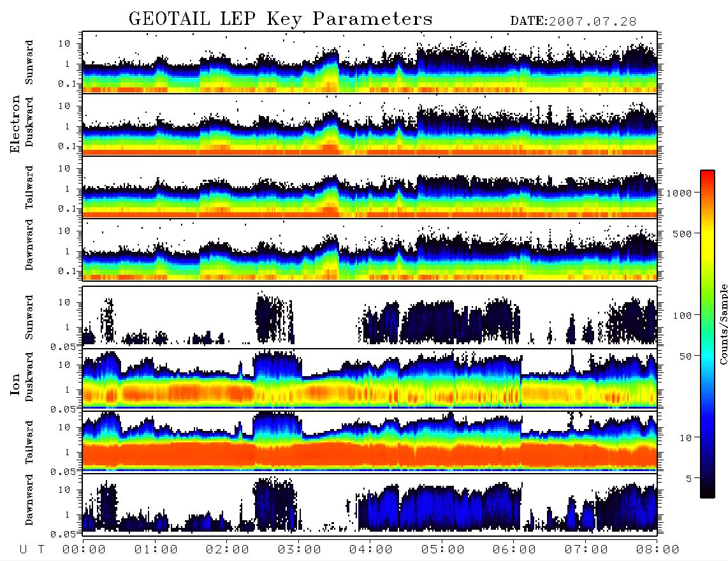Select the Electron Sunward panel label
The width and height of the screenshot is (728, 561).
[x=29, y=62]
